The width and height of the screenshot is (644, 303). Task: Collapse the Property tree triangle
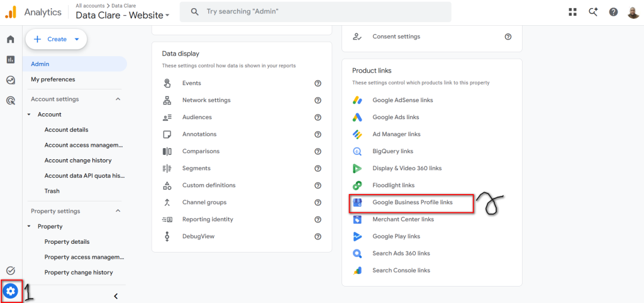(x=29, y=227)
